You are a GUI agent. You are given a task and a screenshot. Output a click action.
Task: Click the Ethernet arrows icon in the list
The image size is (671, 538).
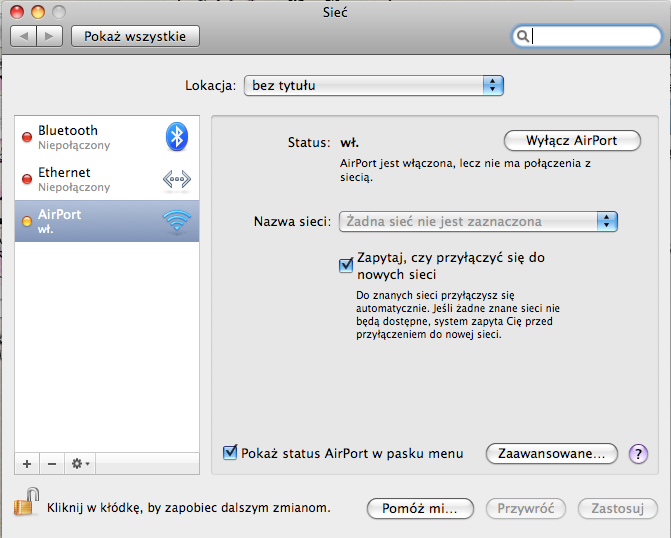click(x=177, y=179)
